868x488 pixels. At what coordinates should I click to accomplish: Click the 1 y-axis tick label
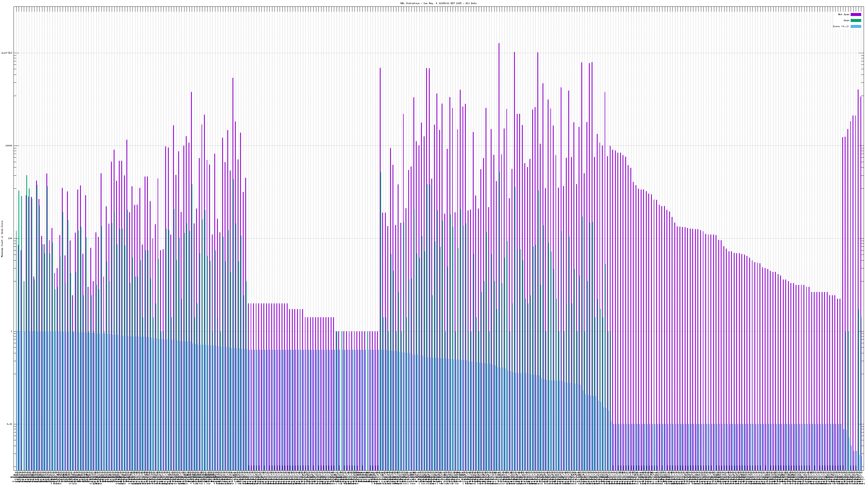[x=11, y=331]
